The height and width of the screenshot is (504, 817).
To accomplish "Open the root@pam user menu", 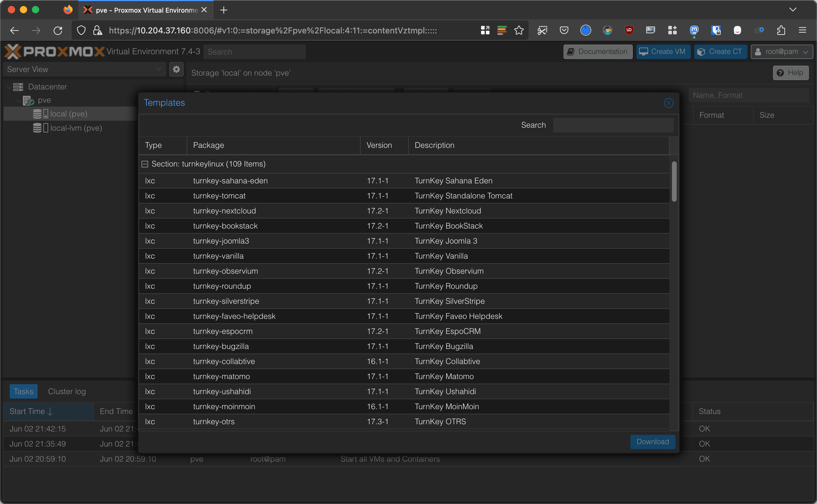I will pyautogui.click(x=782, y=52).
